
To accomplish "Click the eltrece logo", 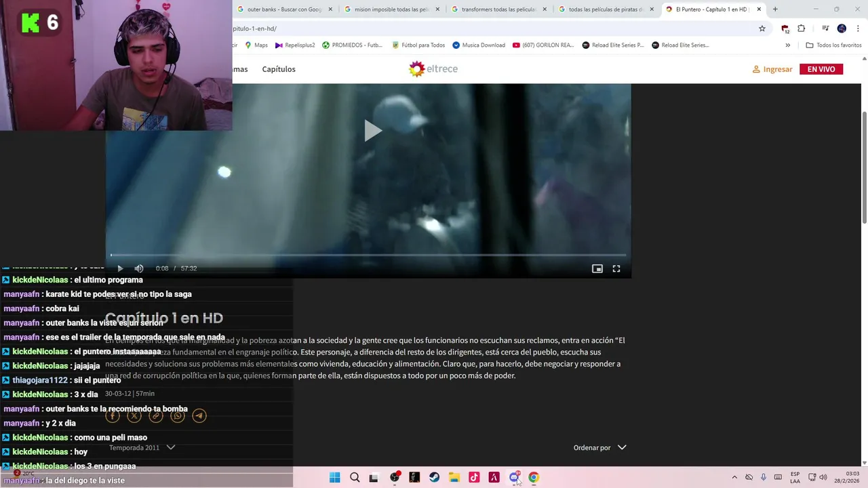I will pos(433,68).
